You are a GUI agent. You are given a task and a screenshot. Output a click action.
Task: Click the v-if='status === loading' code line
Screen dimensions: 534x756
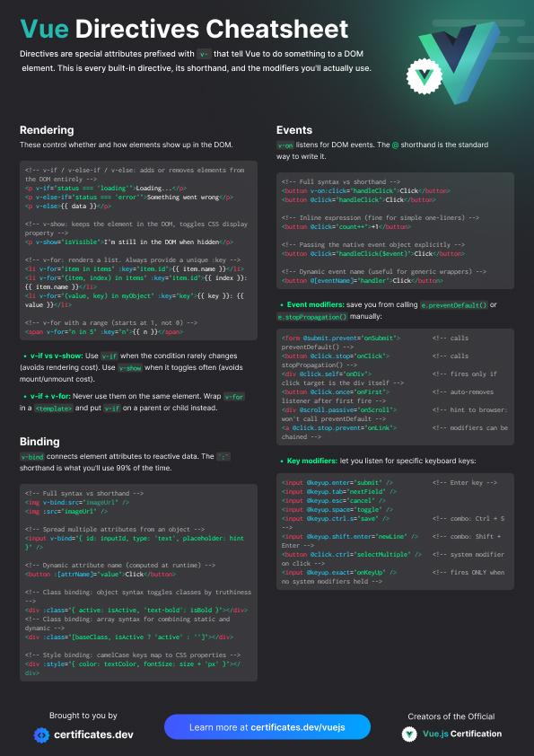[106, 188]
